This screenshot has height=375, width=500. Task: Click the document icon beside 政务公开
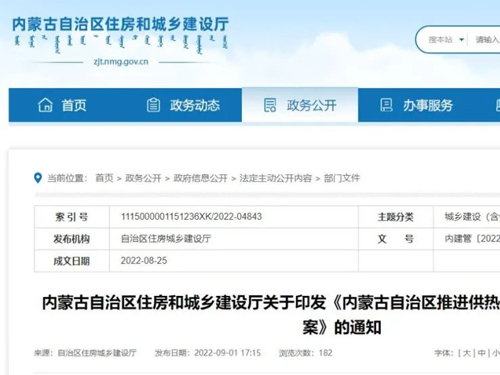click(x=270, y=105)
